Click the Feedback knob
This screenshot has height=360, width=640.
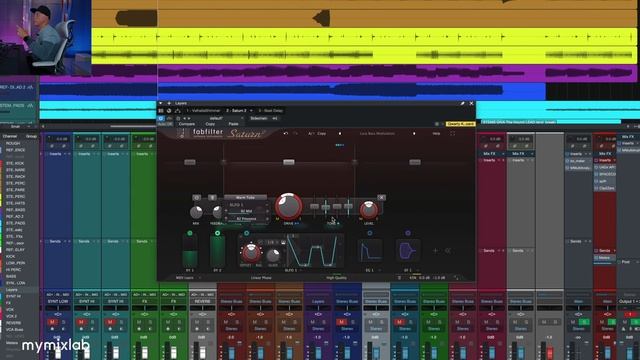(218, 212)
